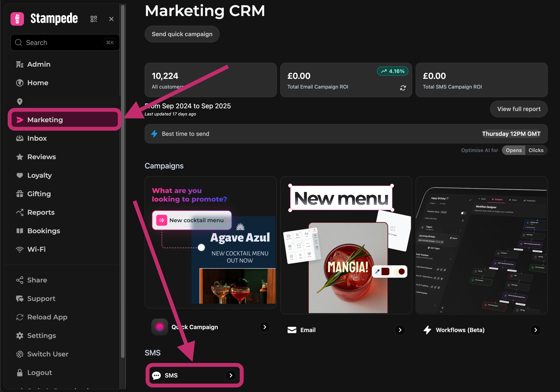
Task: Refresh Total Email Campaign ROI icon
Action: point(403,88)
